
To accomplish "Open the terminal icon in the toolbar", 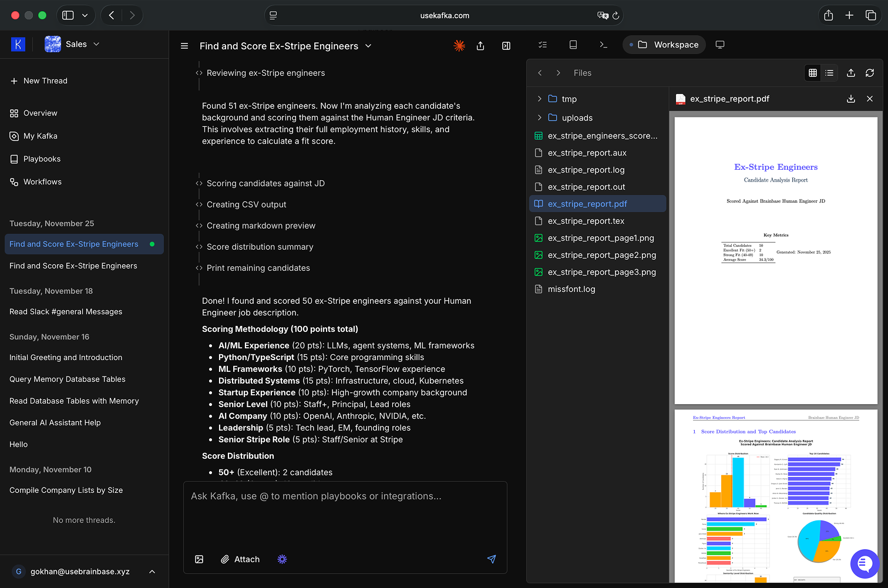I will [603, 45].
